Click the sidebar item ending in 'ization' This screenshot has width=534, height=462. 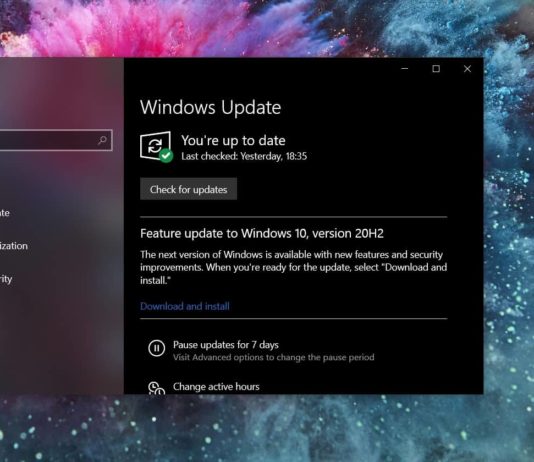click(14, 246)
